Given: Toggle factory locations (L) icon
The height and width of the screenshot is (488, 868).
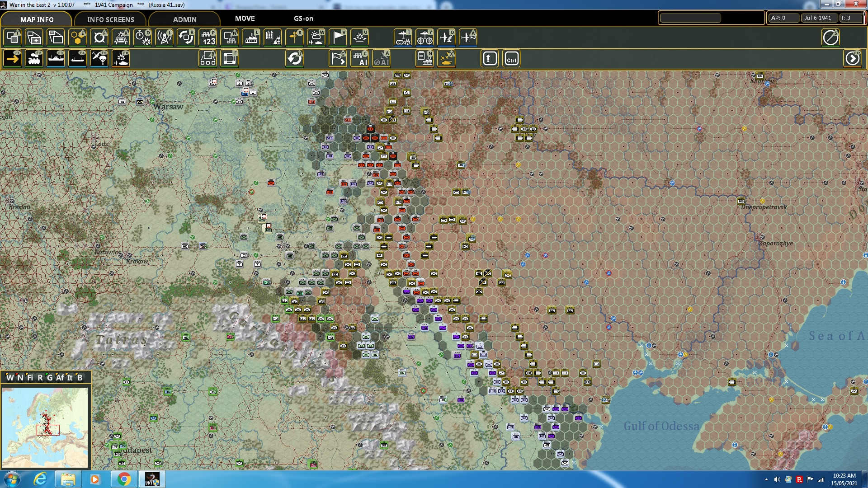Looking at the screenshot, I should 251,38.
